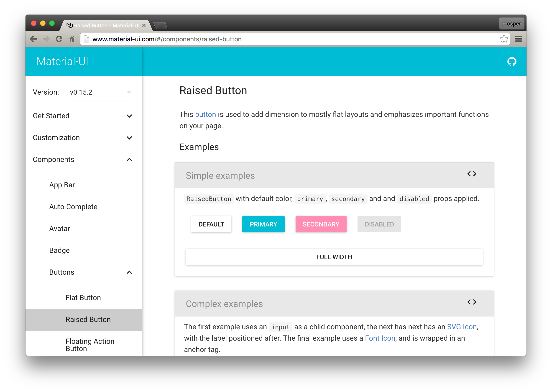The width and height of the screenshot is (552, 392).
Task: Collapse the Buttons subsection
Action: point(130,272)
